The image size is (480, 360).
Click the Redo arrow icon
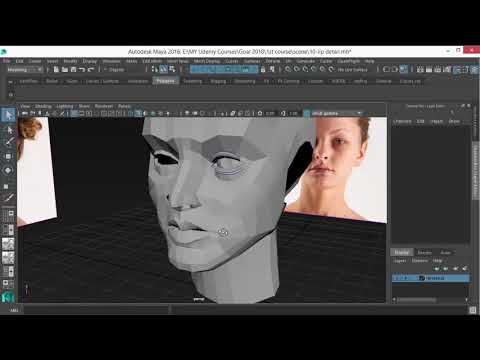pos(90,69)
